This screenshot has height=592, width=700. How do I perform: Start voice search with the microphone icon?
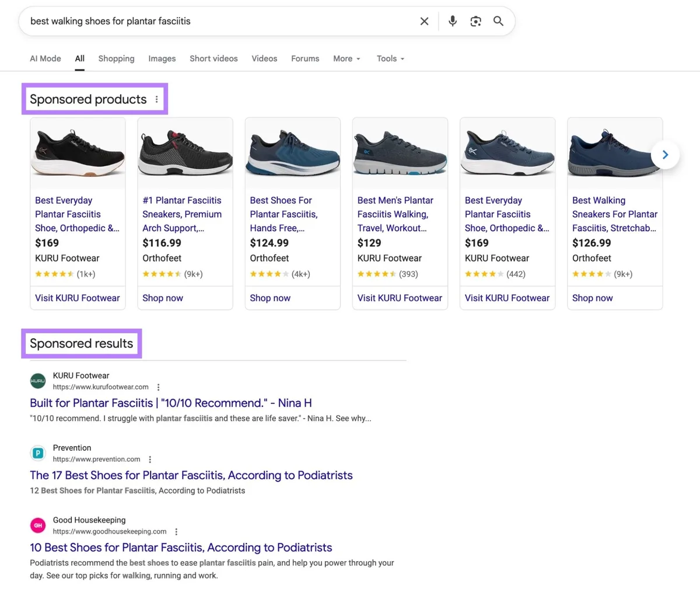(x=452, y=21)
